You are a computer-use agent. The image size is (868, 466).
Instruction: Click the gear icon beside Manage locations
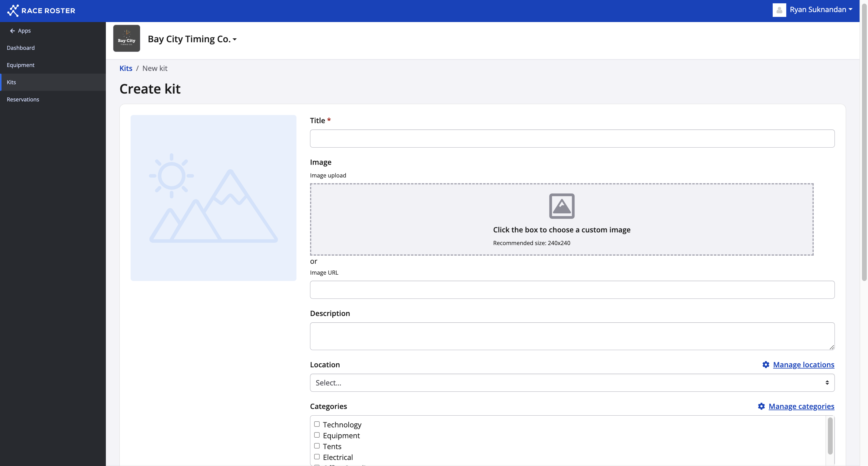(765, 365)
